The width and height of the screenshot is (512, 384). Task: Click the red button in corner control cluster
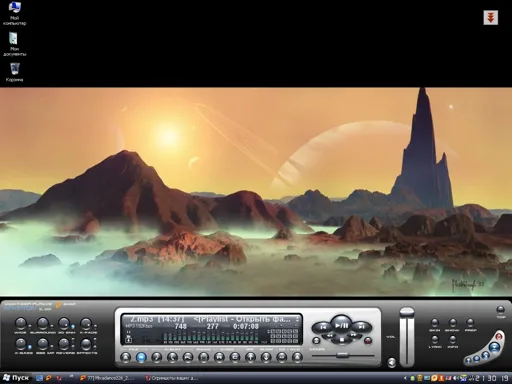(x=499, y=336)
